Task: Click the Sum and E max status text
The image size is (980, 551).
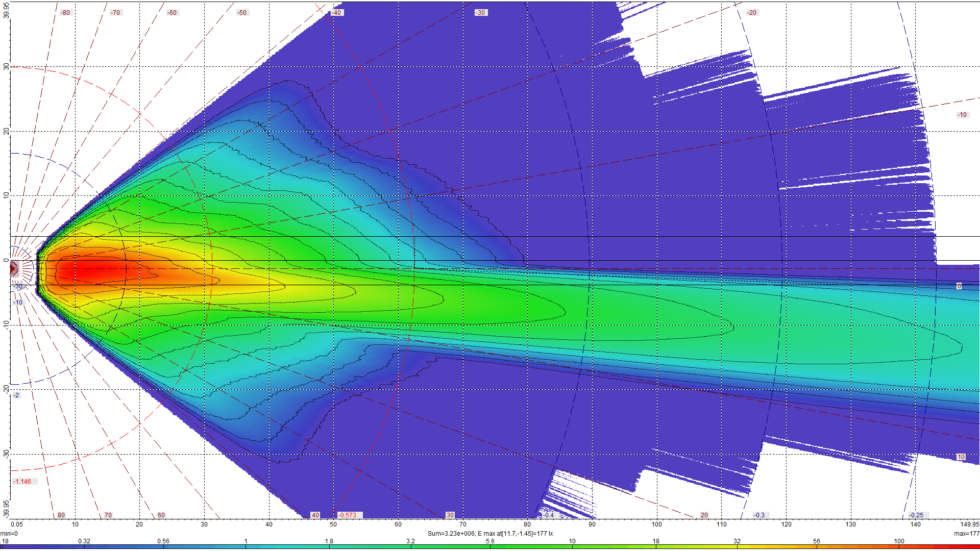Action: (490, 534)
